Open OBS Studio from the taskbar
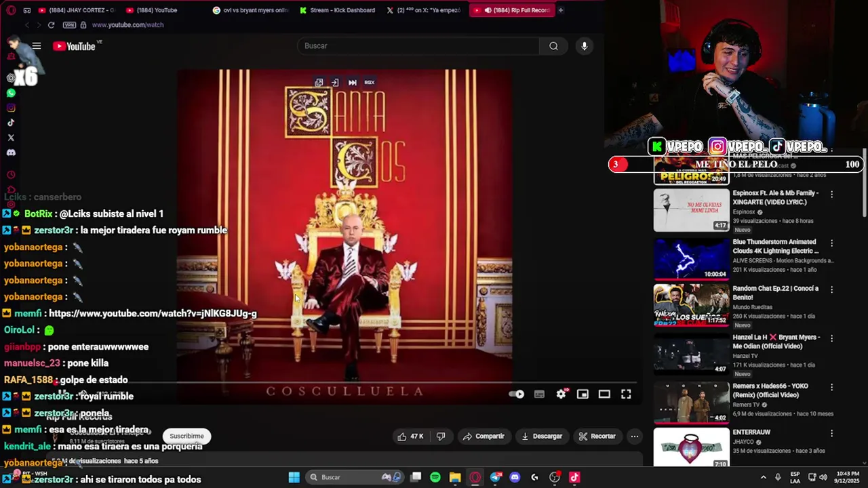The height and width of the screenshot is (488, 868). [555, 477]
